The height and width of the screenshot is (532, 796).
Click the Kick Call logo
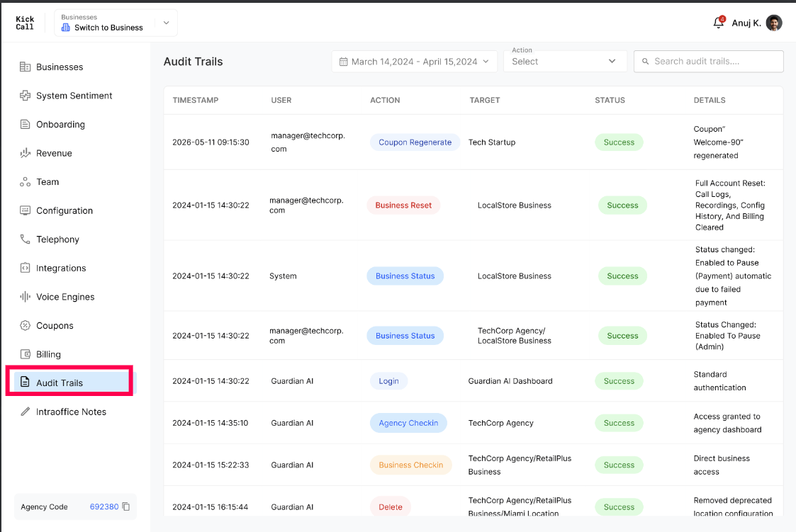point(25,23)
